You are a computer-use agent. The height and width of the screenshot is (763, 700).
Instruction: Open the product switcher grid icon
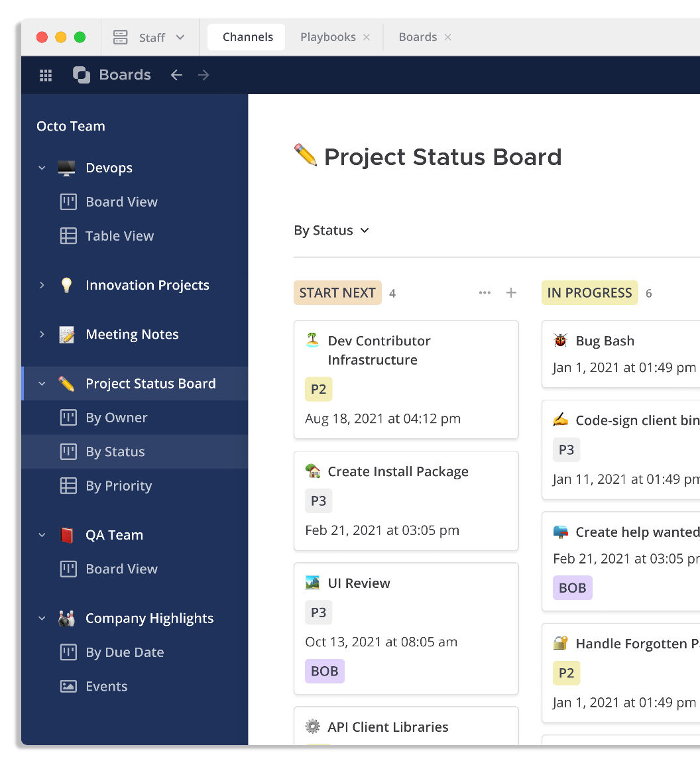pos(46,75)
